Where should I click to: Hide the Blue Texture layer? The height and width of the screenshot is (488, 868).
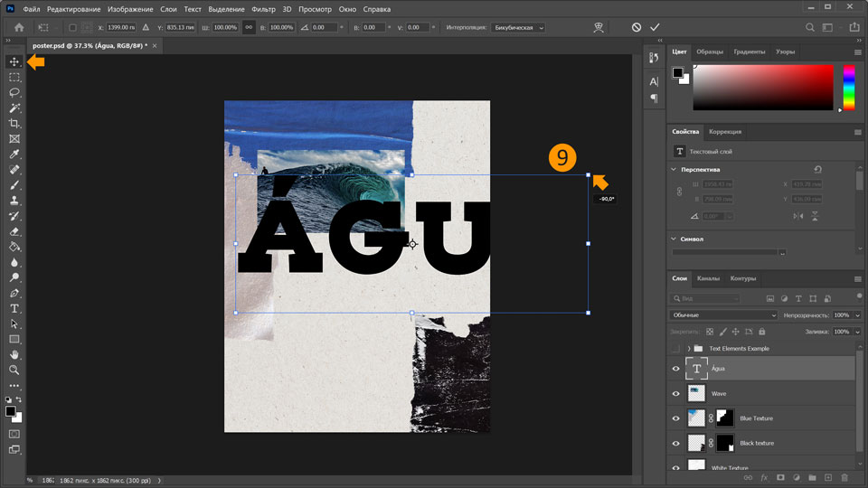click(x=676, y=418)
